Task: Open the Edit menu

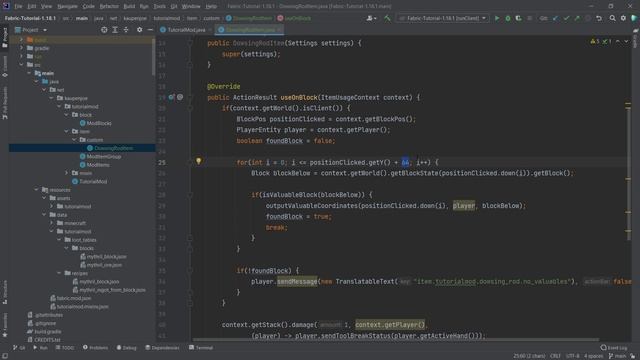Action: click(32, 6)
